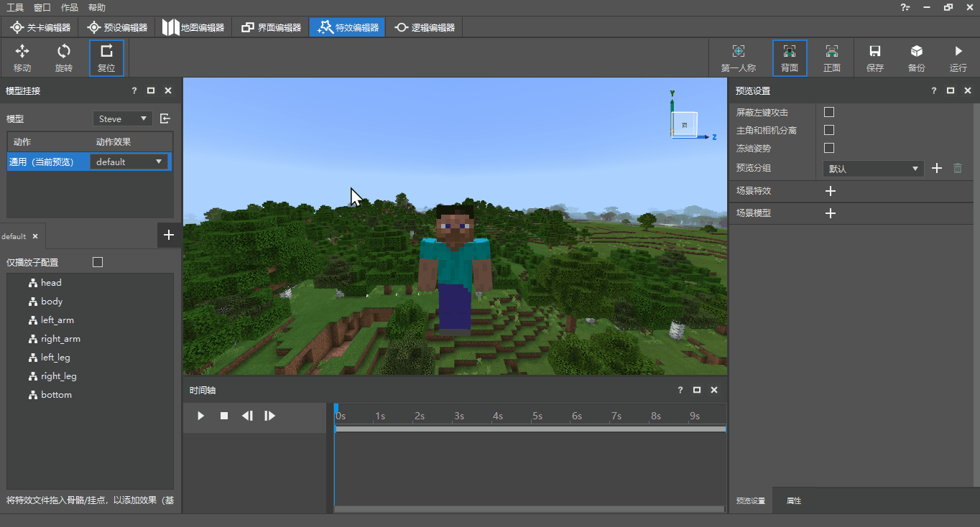Screen dimensions: 980x527
Task: Switch to 地图编辑器 tab
Action: click(193, 27)
